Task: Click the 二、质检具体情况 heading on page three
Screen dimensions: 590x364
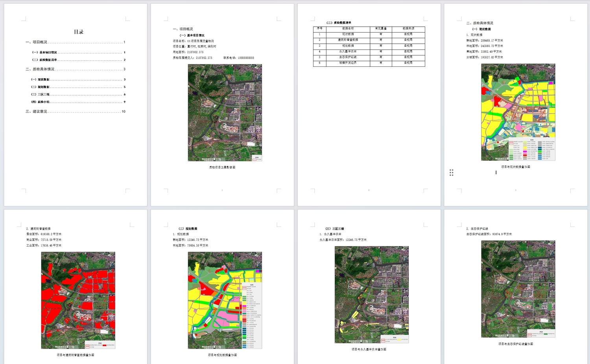Action: click(479, 23)
